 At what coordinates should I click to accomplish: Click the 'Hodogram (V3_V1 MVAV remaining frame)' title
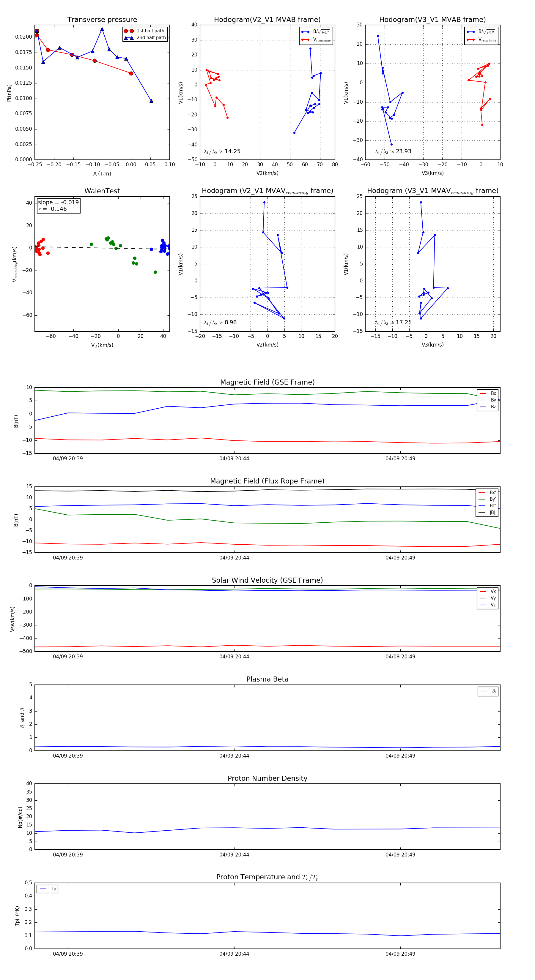(432, 191)
